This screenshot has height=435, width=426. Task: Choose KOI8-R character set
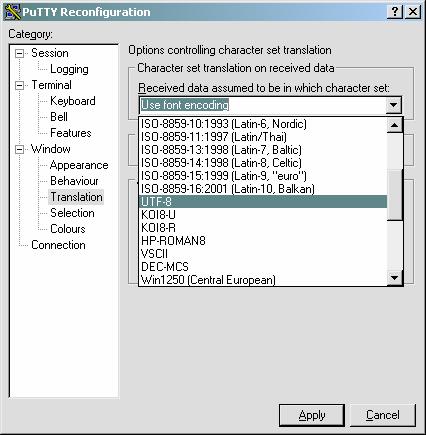coord(263,228)
